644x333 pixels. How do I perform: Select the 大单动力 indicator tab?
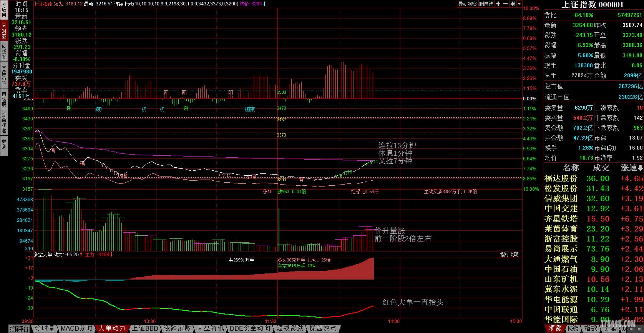pos(112,329)
